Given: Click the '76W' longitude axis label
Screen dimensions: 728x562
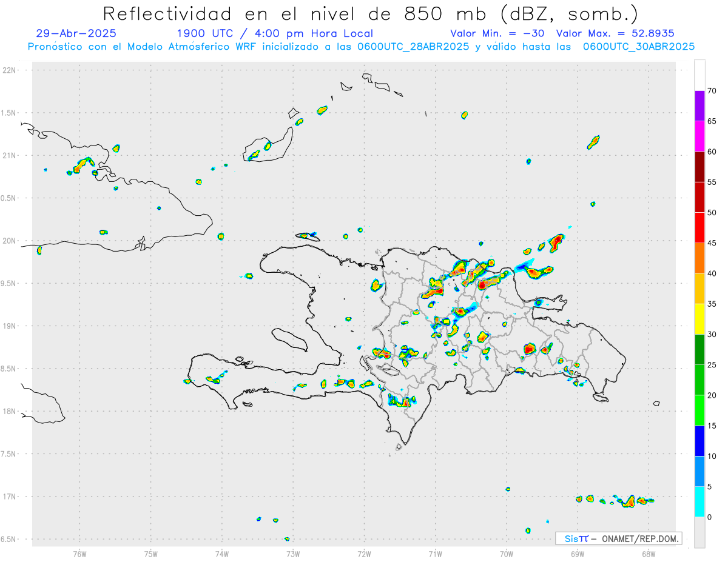Looking at the screenshot, I should click(x=79, y=554).
